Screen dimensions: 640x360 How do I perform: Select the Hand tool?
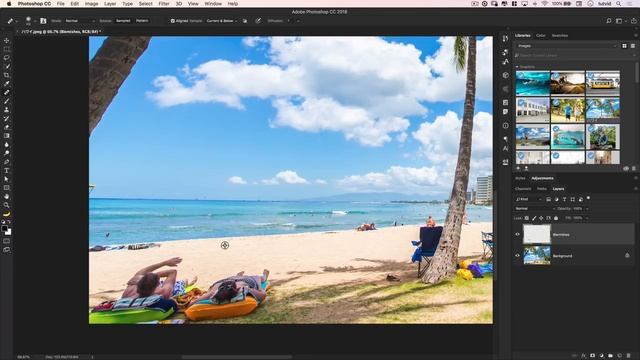click(x=7, y=197)
